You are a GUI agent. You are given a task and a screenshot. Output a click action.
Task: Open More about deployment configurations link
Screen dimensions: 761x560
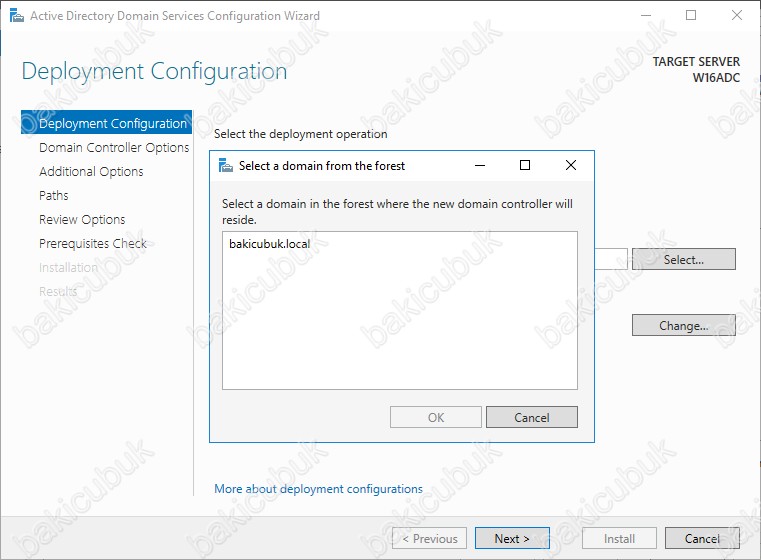(x=318, y=489)
